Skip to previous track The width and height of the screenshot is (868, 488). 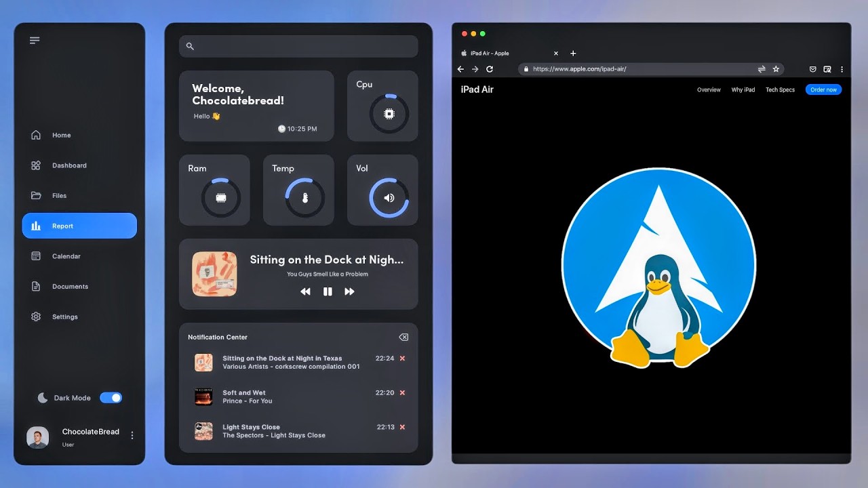click(x=306, y=291)
